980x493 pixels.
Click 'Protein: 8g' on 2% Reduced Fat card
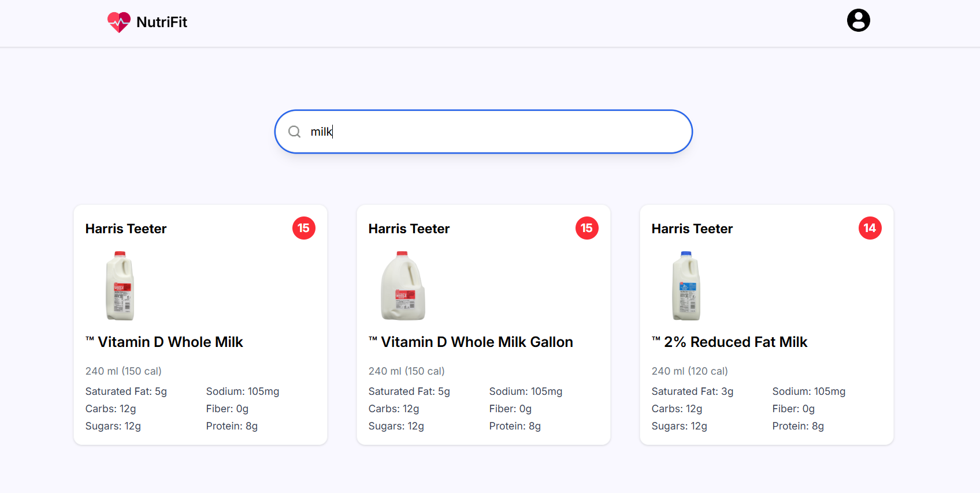(x=798, y=426)
